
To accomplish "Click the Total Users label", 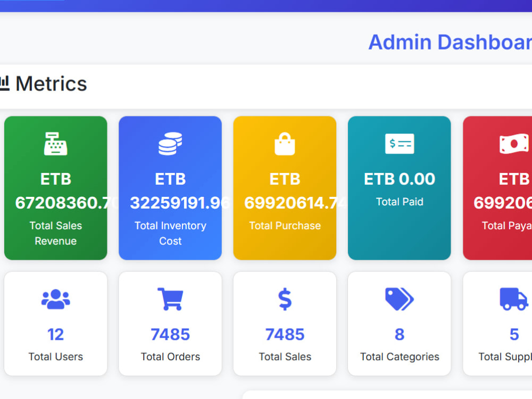I will point(56,356).
